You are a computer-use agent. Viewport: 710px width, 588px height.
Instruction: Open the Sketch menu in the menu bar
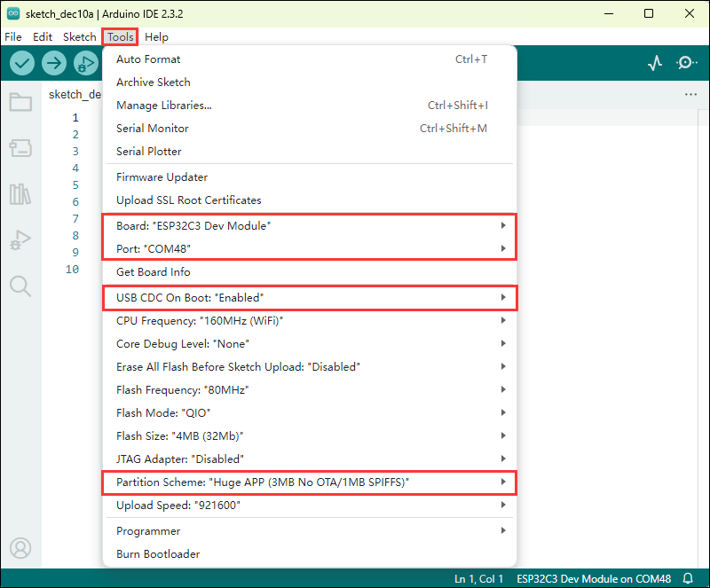[x=79, y=37]
